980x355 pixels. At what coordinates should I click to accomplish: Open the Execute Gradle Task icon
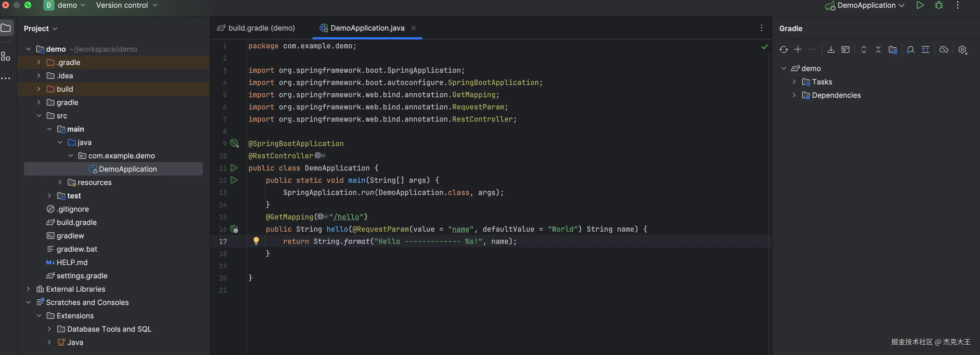tap(846, 49)
